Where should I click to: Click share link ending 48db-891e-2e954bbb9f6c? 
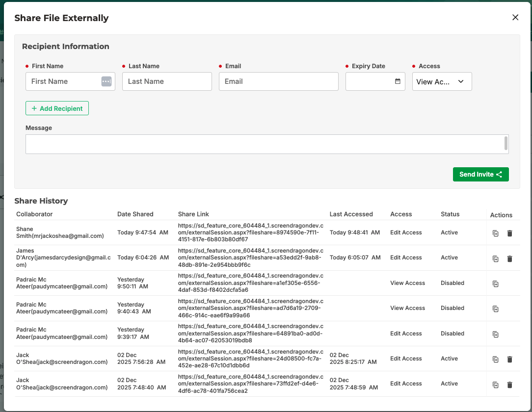pyautogui.click(x=251, y=257)
